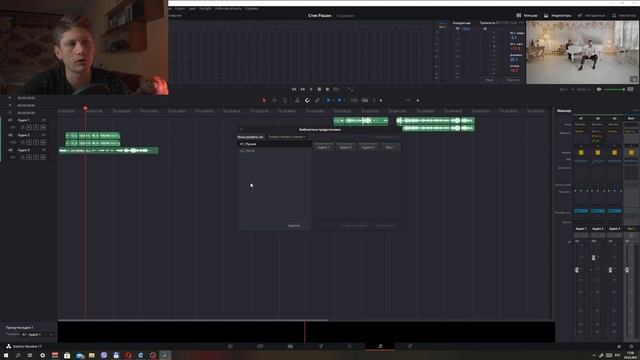This screenshot has width=640, height=360.
Task: Click the rewind transport button
Action: tap(294, 89)
